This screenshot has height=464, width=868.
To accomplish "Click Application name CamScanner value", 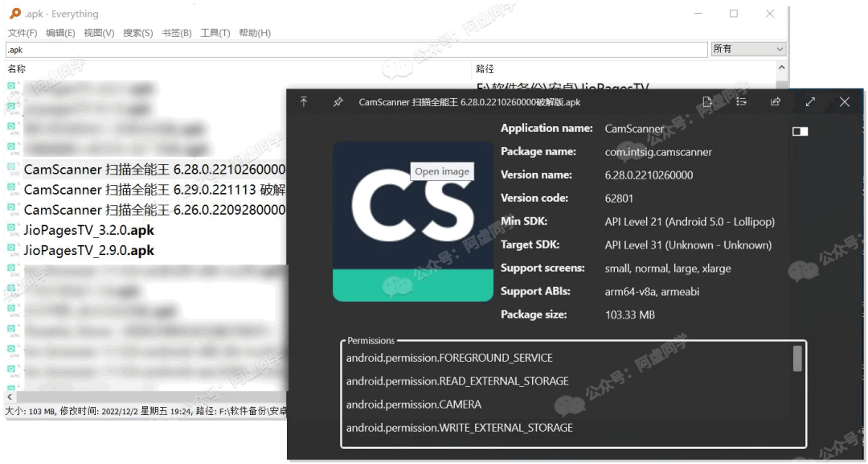I will [x=634, y=129].
